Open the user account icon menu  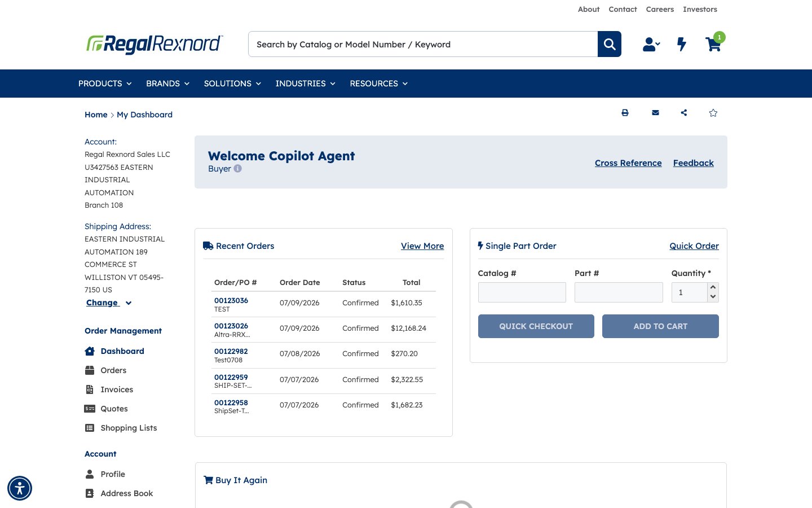651,44
